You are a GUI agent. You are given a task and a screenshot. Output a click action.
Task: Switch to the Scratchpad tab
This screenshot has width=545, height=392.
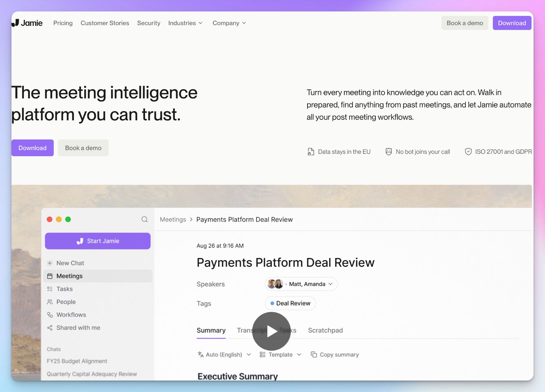coord(325,330)
